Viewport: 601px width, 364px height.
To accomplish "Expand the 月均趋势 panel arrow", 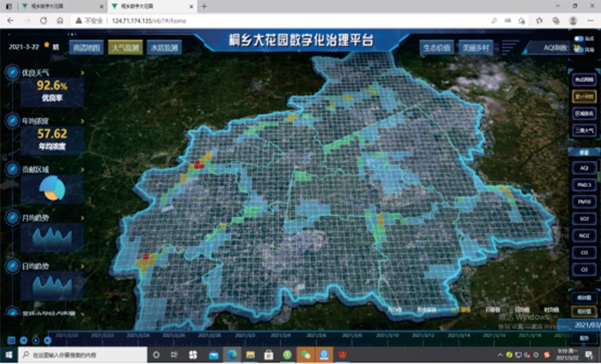I will 82,217.
